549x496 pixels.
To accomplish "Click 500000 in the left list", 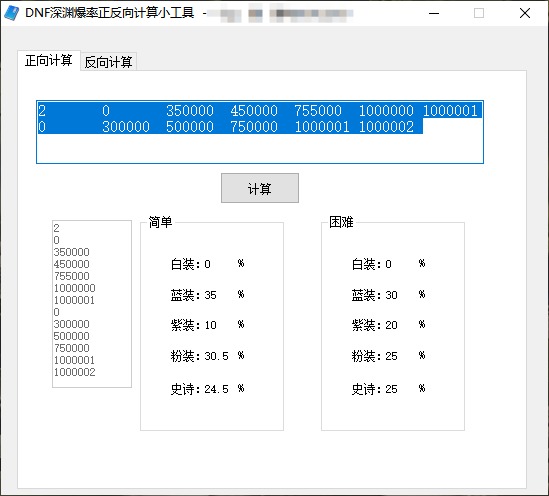I will click(x=71, y=336).
